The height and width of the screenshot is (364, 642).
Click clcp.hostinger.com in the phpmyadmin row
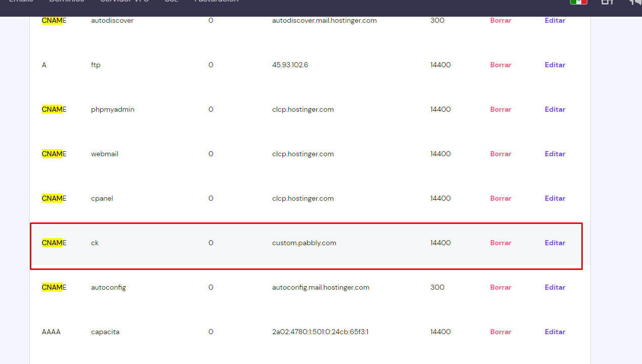(303, 110)
